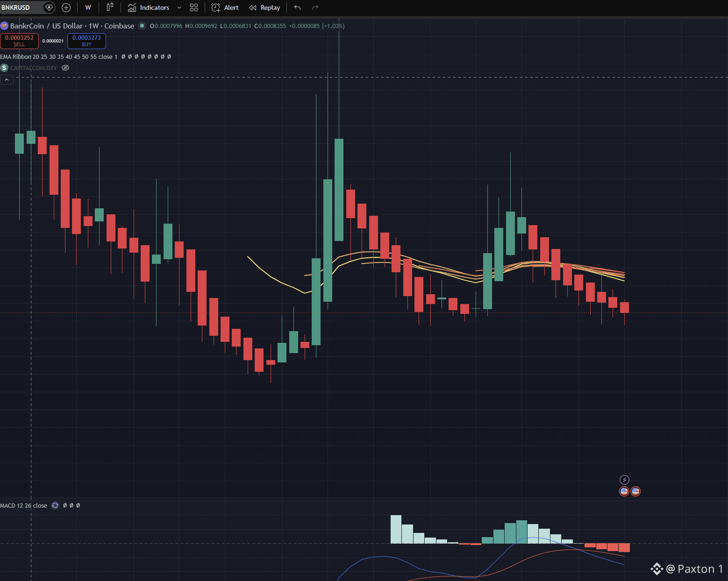Open the indicator templates grid
Viewport: 728px width, 581px height.
194,7
